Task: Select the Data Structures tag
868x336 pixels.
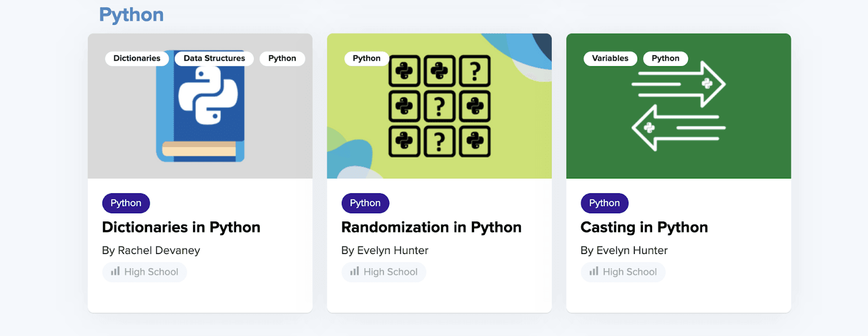Action: pyautogui.click(x=214, y=59)
